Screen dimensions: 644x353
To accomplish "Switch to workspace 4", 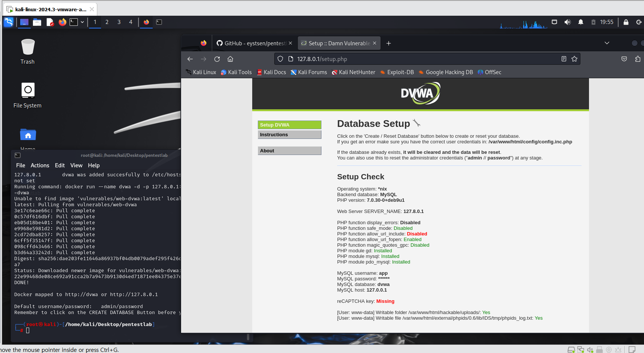I will (131, 22).
